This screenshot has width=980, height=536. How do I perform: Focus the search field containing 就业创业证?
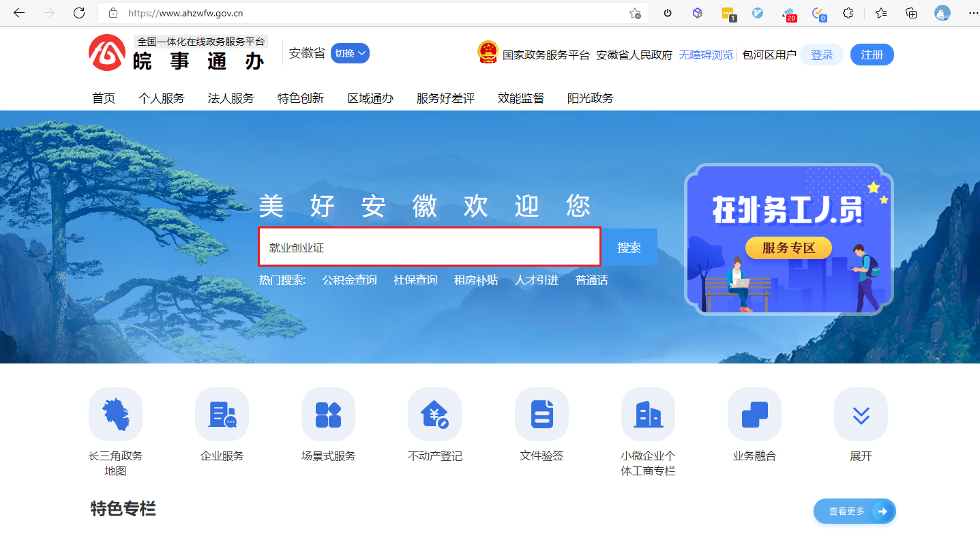point(430,247)
